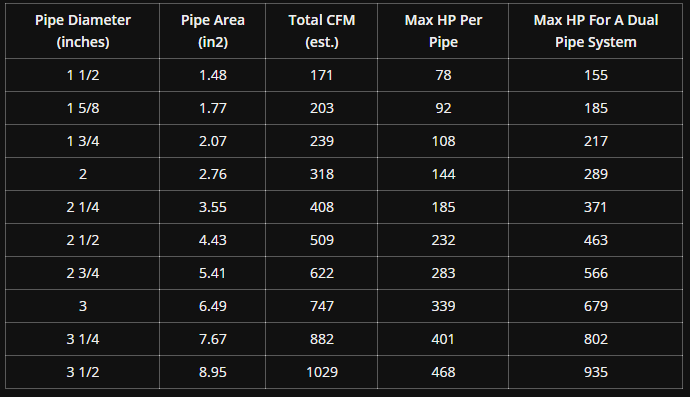Select pipe area value 7.67

213,339
